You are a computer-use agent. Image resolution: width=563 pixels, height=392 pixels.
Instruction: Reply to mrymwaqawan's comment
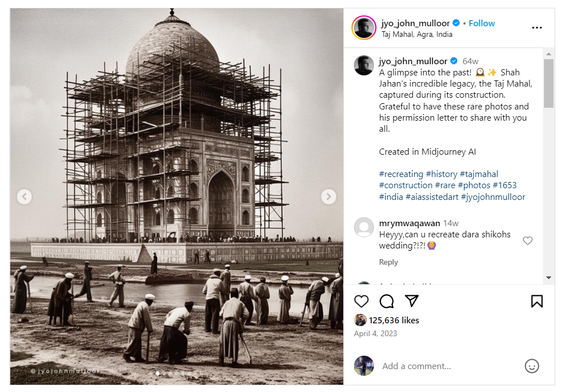pyautogui.click(x=389, y=262)
